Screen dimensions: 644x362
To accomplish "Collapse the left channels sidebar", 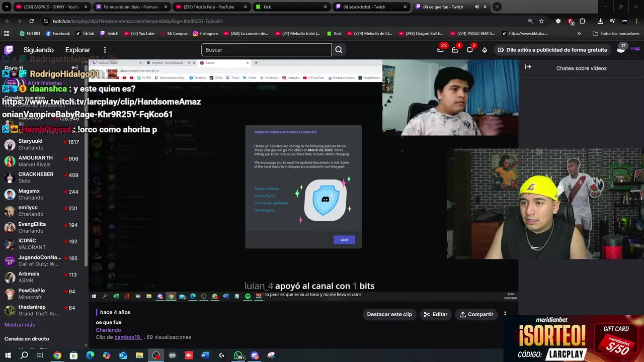I will [74, 68].
